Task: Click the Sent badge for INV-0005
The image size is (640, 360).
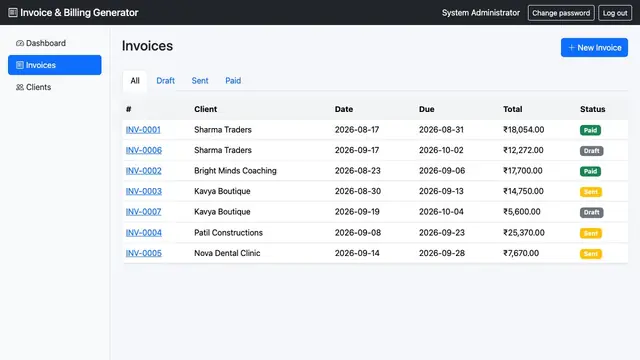Action: [x=591, y=253]
